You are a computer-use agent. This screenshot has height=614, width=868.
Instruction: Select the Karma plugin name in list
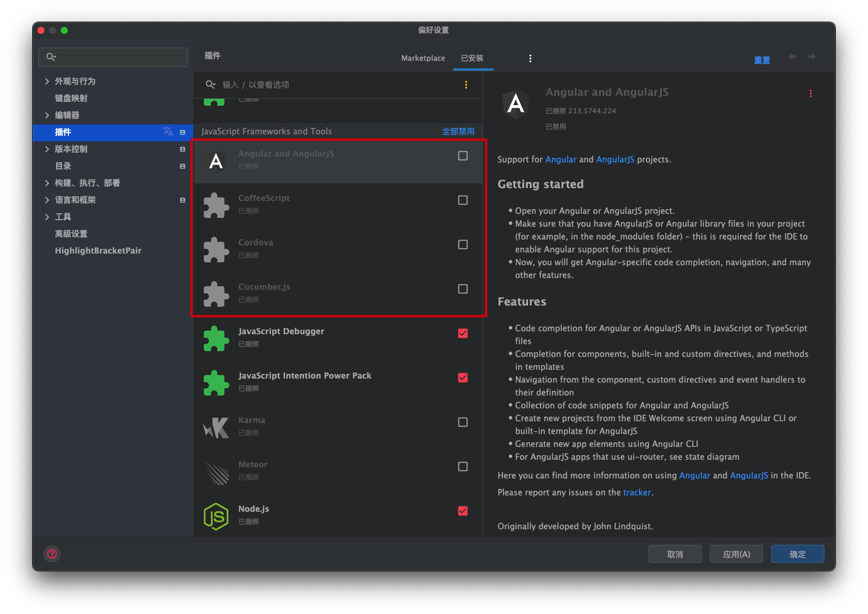point(252,420)
